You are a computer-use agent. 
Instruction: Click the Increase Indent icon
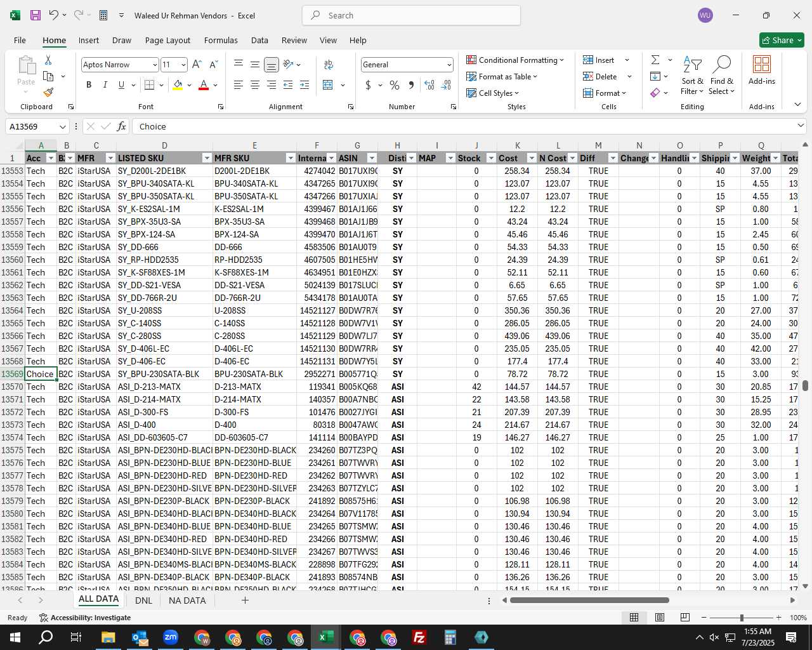point(304,84)
